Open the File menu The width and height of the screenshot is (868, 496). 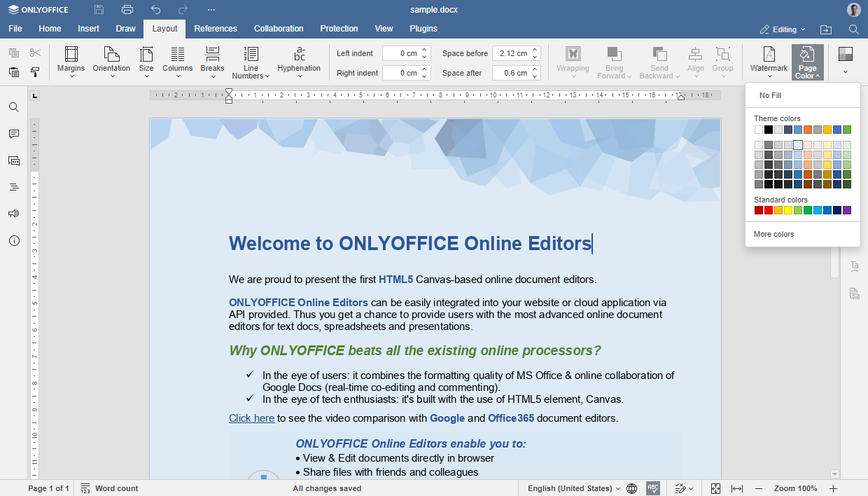tap(15, 29)
